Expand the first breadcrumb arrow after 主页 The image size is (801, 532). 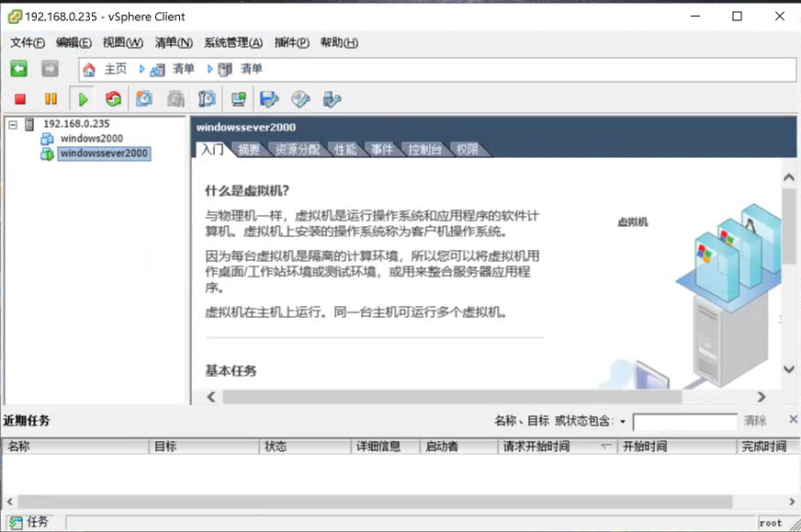142,69
